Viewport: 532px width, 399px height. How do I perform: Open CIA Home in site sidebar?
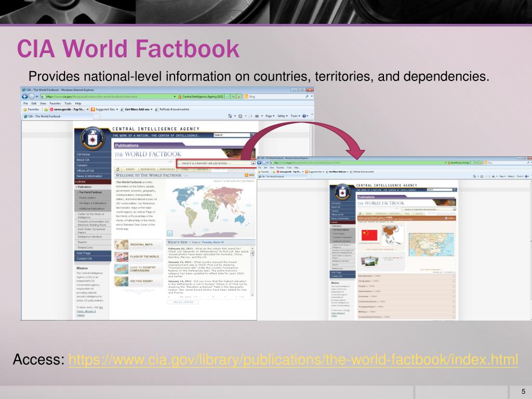click(92, 154)
